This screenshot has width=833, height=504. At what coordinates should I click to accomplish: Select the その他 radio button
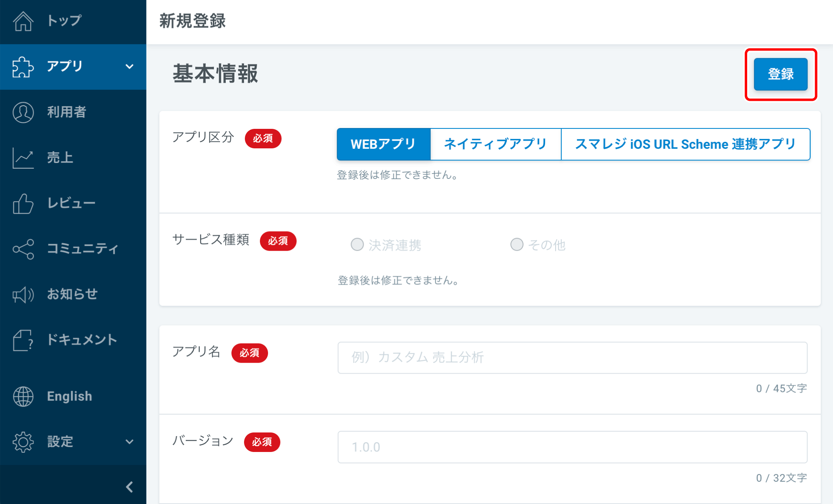[517, 245]
